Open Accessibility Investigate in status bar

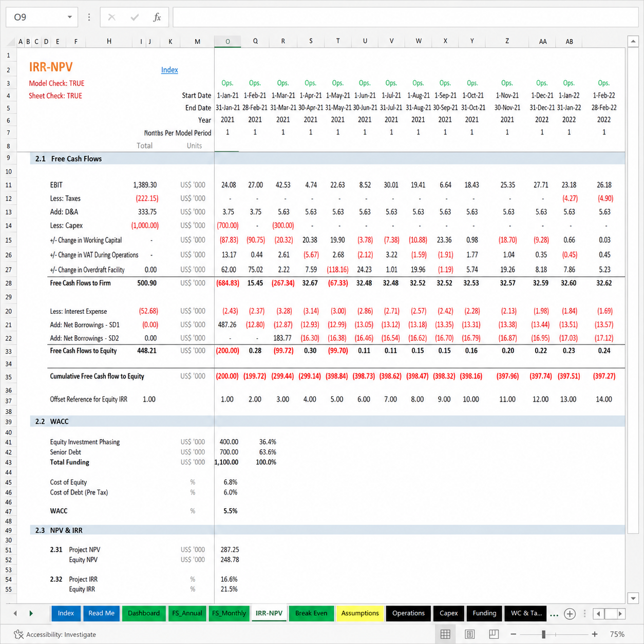click(55, 635)
